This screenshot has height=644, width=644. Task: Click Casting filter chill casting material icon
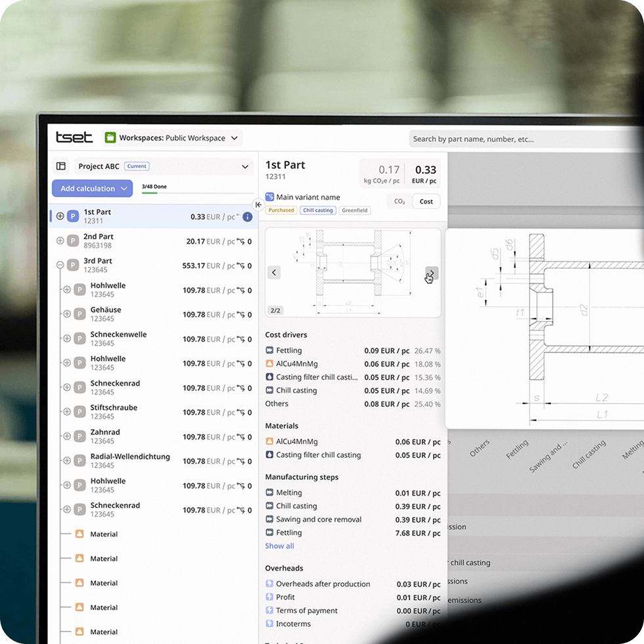tap(269, 455)
